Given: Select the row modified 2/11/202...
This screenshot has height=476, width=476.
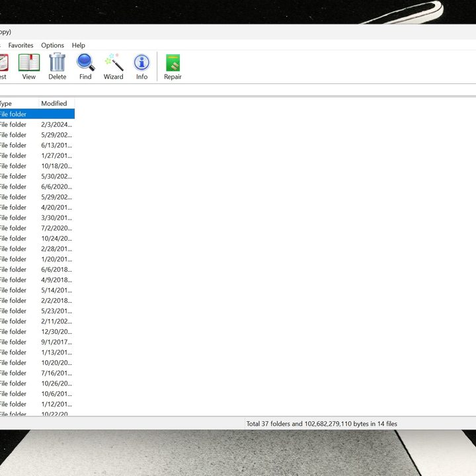Looking at the screenshot, I should 37,321.
